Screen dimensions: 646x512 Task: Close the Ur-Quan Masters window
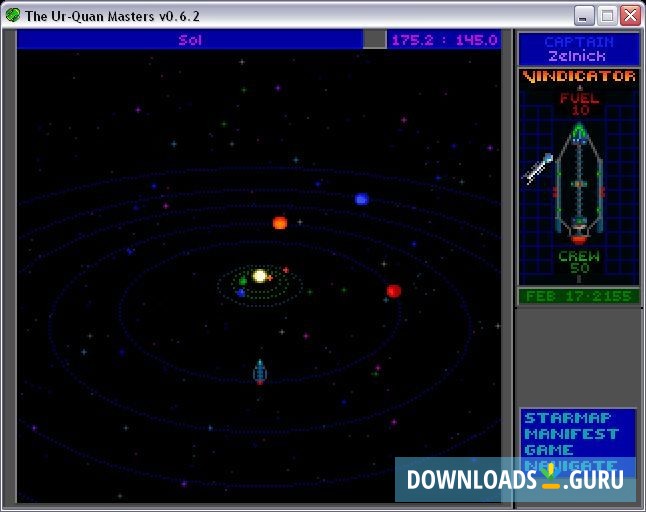(630, 16)
